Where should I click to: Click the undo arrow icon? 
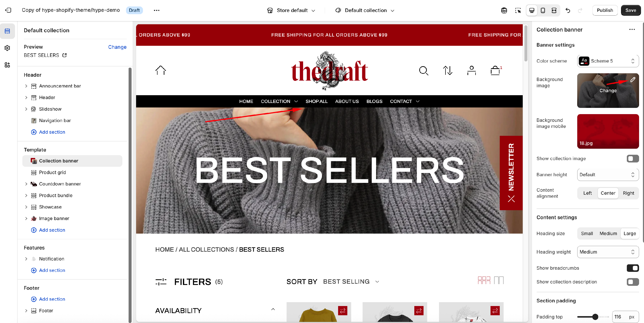click(568, 10)
